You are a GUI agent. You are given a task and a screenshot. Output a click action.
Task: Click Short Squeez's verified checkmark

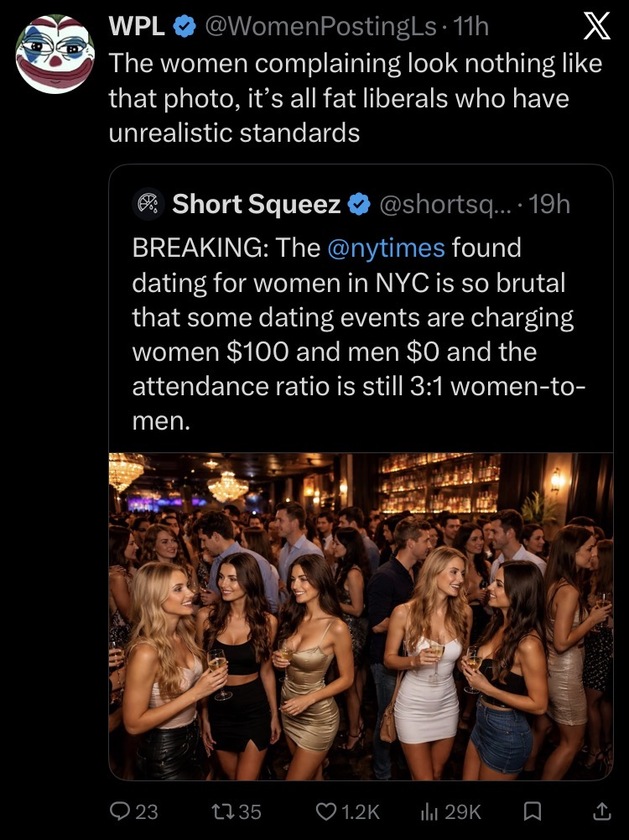357,204
